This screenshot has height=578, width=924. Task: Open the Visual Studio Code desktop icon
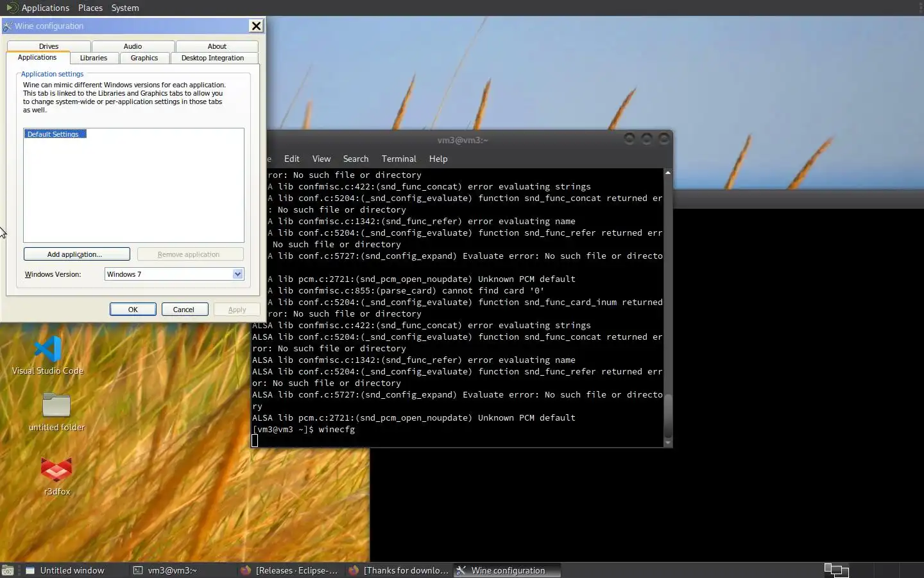coord(47,355)
